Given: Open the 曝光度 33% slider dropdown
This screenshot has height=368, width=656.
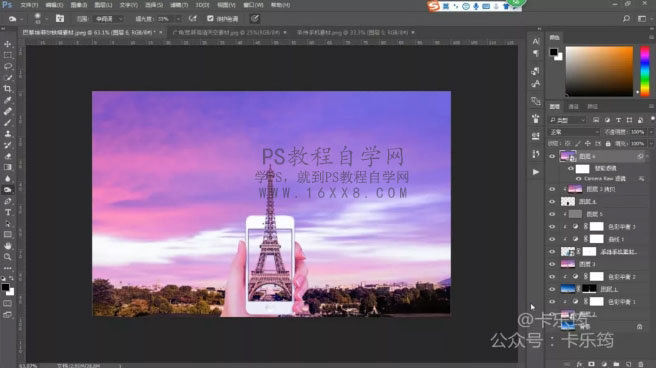Looking at the screenshot, I should point(178,19).
